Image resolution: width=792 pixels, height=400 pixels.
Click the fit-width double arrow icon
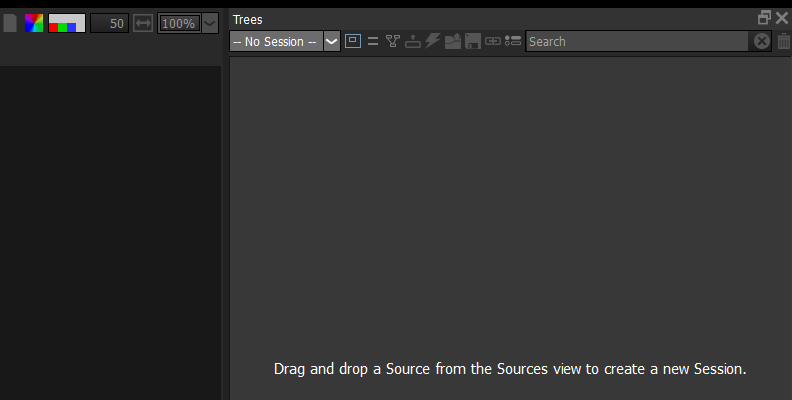click(143, 23)
